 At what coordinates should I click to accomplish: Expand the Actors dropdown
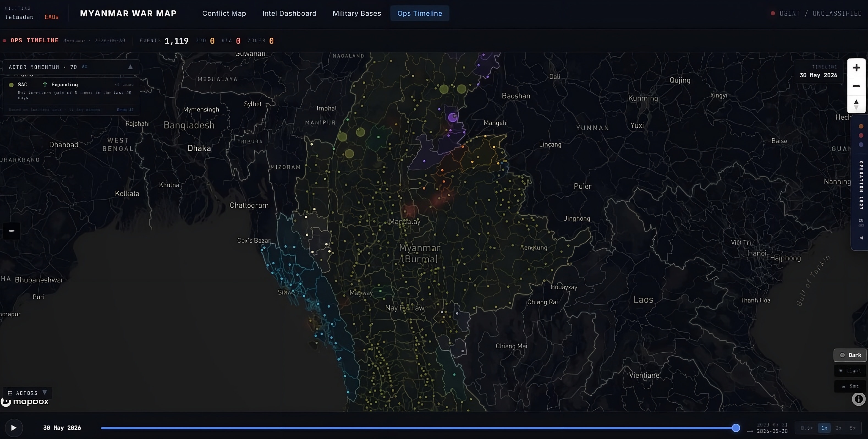[27, 393]
